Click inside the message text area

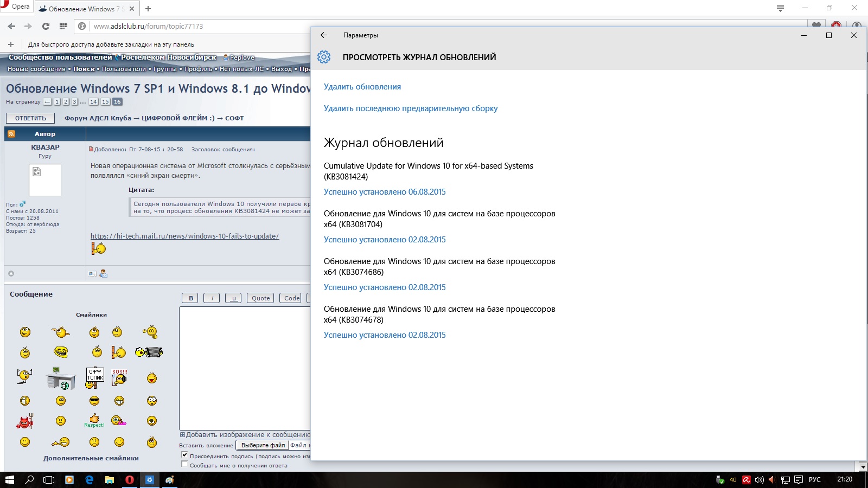click(244, 369)
